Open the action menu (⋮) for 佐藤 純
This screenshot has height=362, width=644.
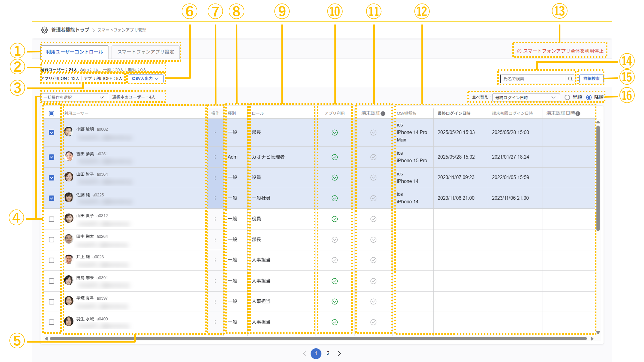click(x=215, y=198)
